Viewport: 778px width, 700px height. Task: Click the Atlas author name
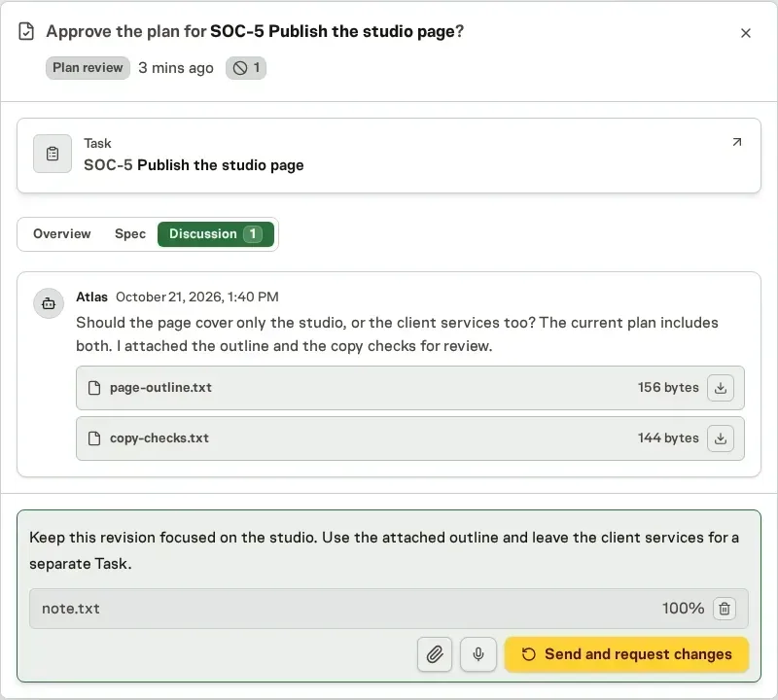[91, 297]
